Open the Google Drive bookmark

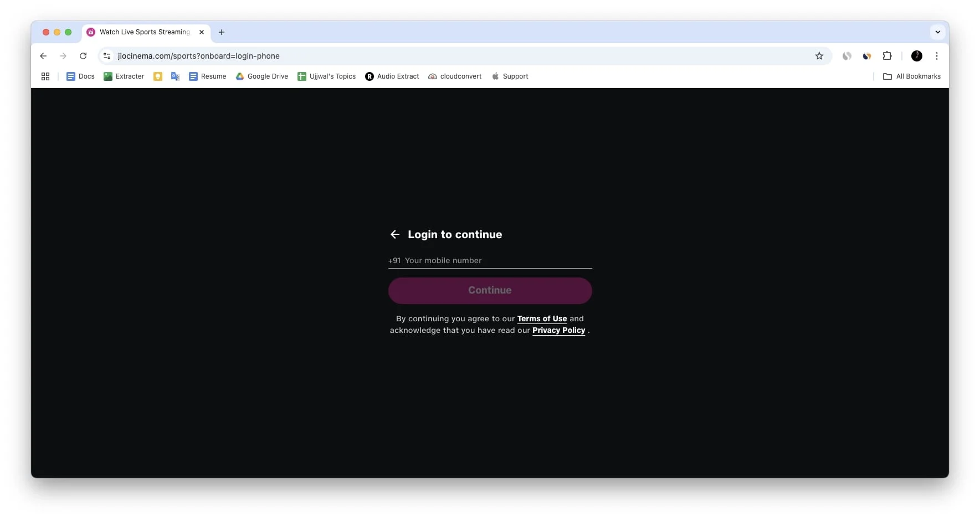point(262,76)
